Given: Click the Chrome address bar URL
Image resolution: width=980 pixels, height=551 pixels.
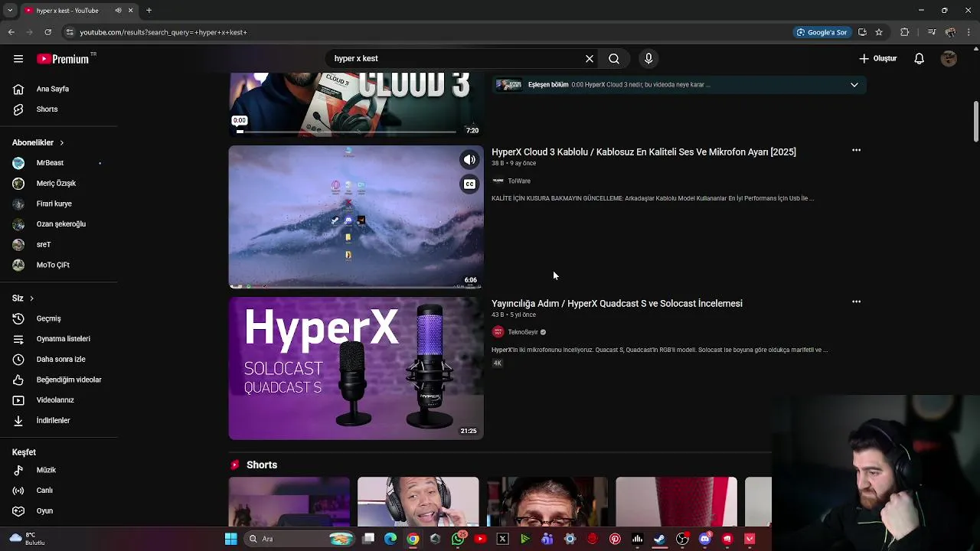Looking at the screenshot, I should 163,32.
